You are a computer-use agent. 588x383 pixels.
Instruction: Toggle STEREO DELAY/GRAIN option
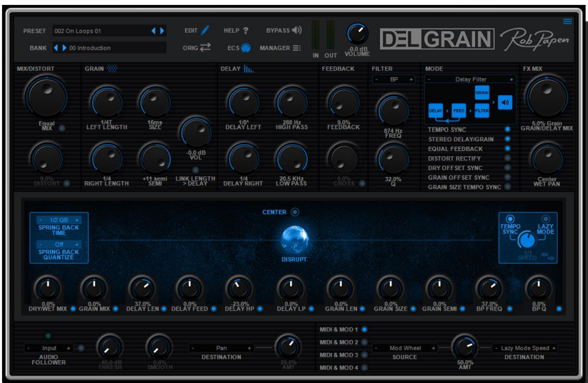(508, 139)
